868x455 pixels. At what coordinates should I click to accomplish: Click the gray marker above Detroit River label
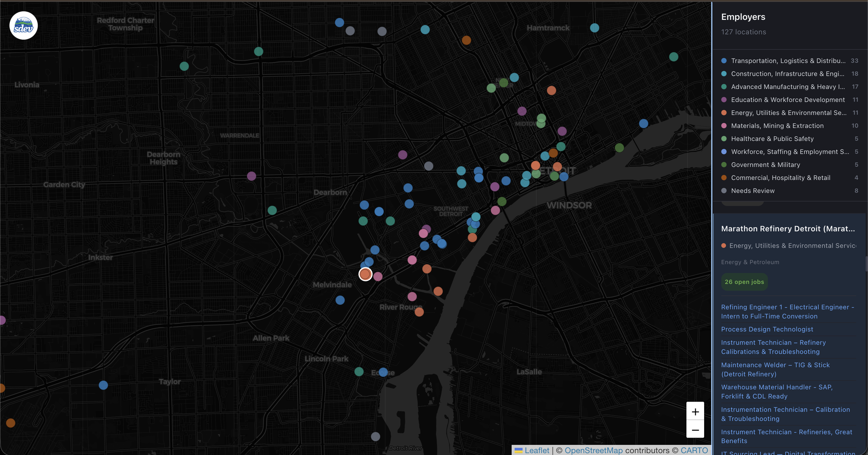[x=375, y=437]
